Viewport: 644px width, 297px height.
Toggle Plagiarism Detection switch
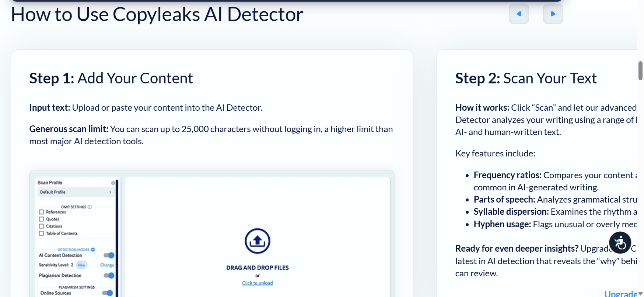point(109,276)
